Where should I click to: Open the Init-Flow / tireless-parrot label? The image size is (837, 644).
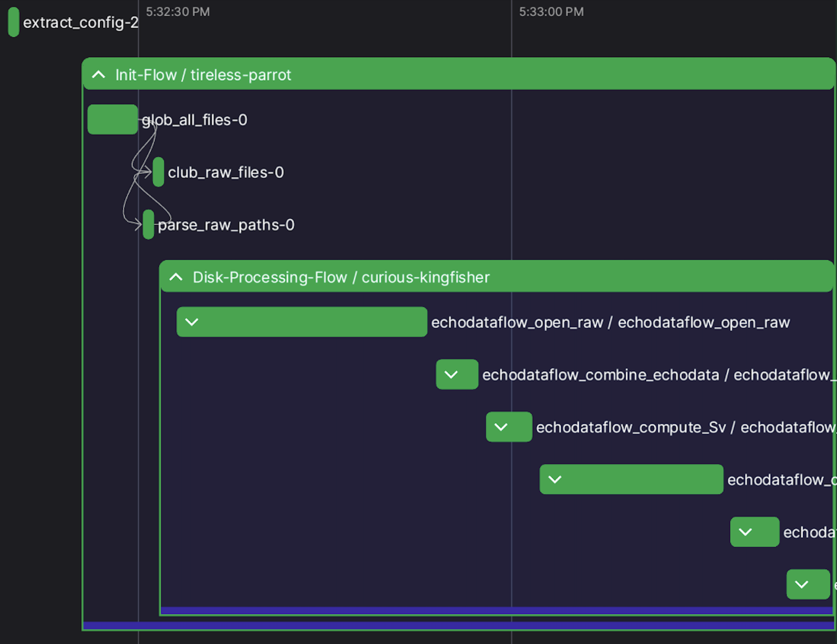(x=203, y=75)
